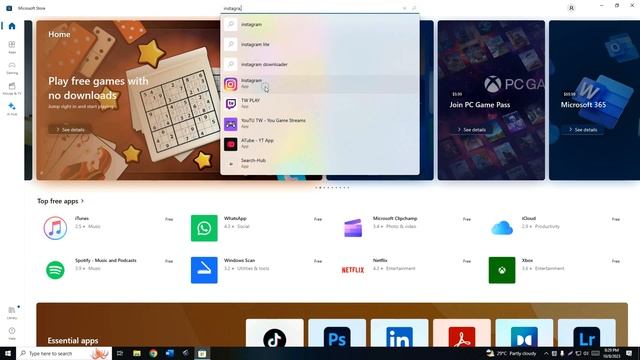Open the Join PC Game Pass card
Image resolution: width=640 pixels, height=360 pixels.
[491, 100]
